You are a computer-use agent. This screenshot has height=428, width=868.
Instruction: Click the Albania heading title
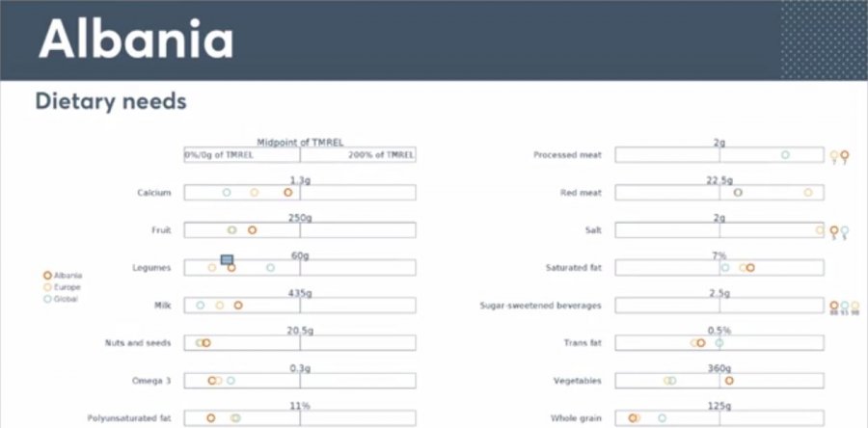(x=136, y=40)
